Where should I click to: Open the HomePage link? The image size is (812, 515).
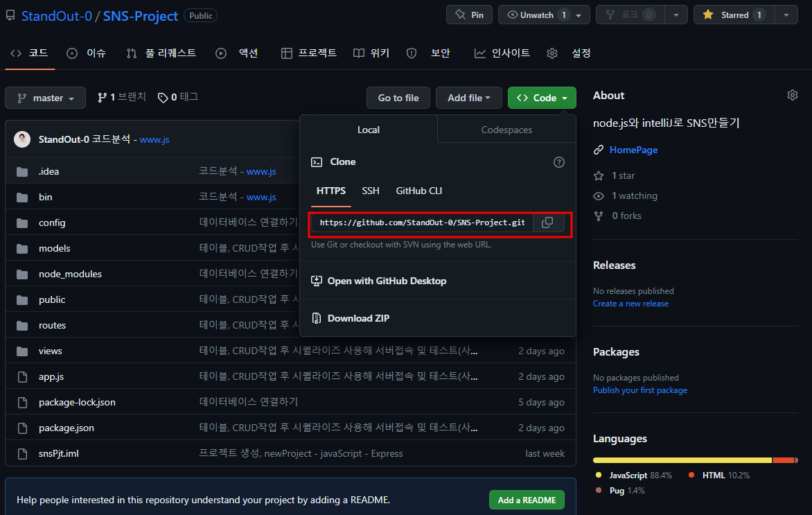click(633, 150)
